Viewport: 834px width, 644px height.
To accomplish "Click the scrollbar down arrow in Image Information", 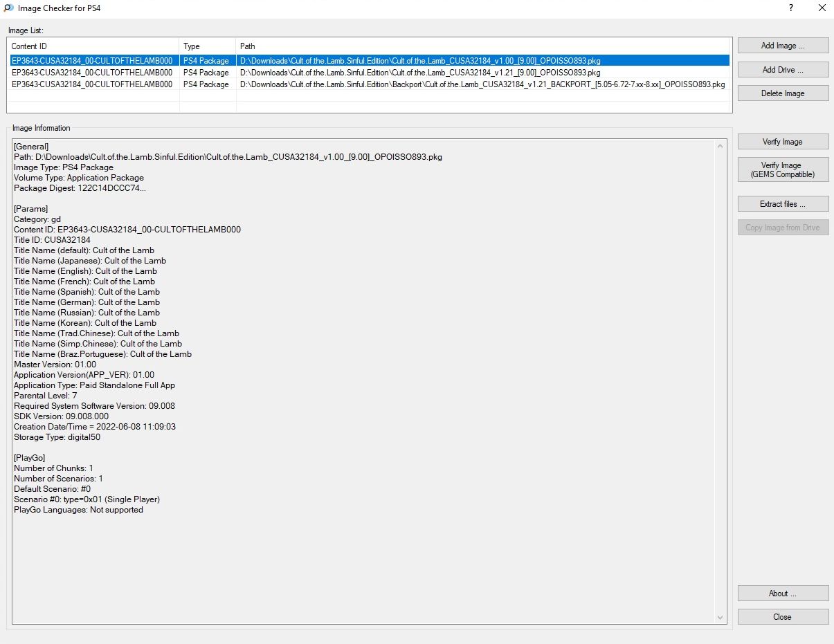I will (720, 617).
